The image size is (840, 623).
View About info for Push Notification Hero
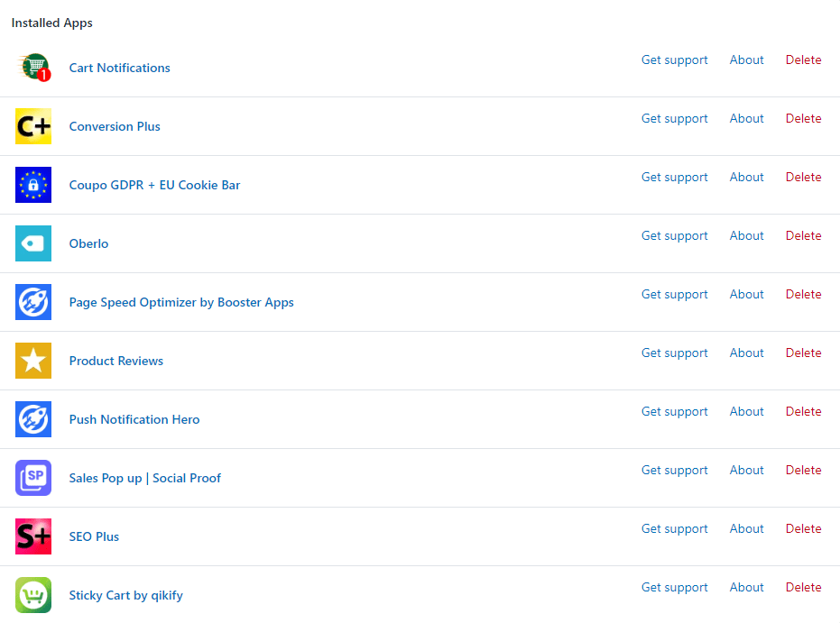pyautogui.click(x=746, y=411)
